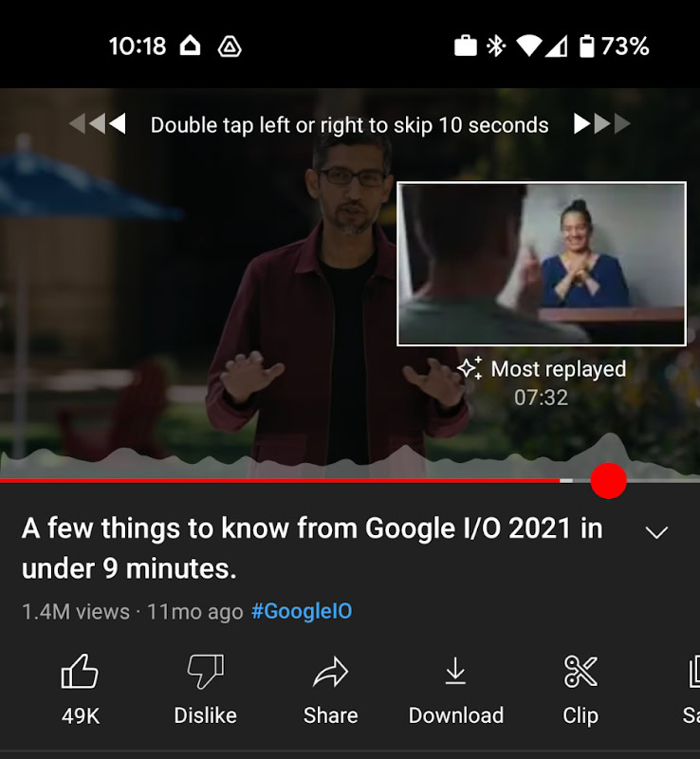Click the Most replayed peak on graph

(611, 441)
